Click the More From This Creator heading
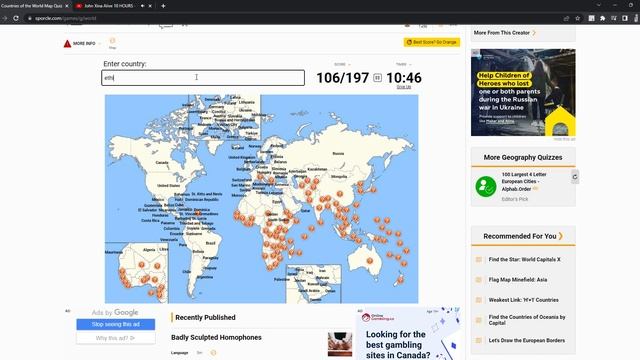This screenshot has width=640, height=360. coord(502,33)
